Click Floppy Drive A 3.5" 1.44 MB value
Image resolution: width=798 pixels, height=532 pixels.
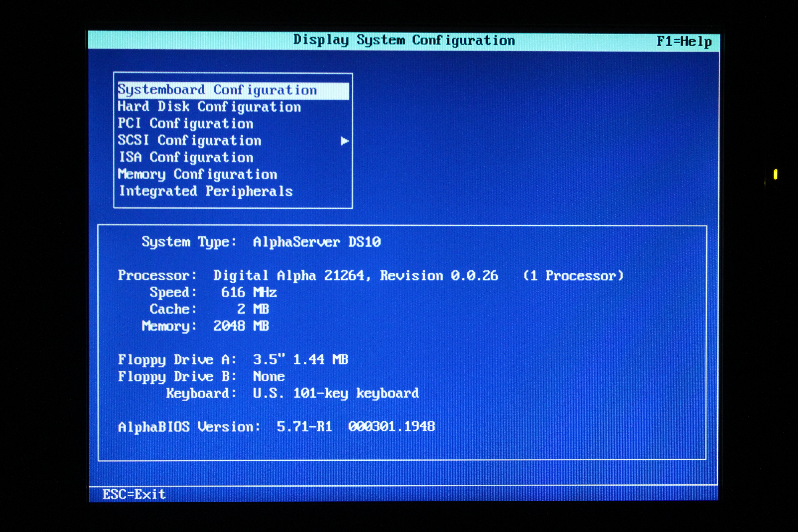(x=300, y=360)
